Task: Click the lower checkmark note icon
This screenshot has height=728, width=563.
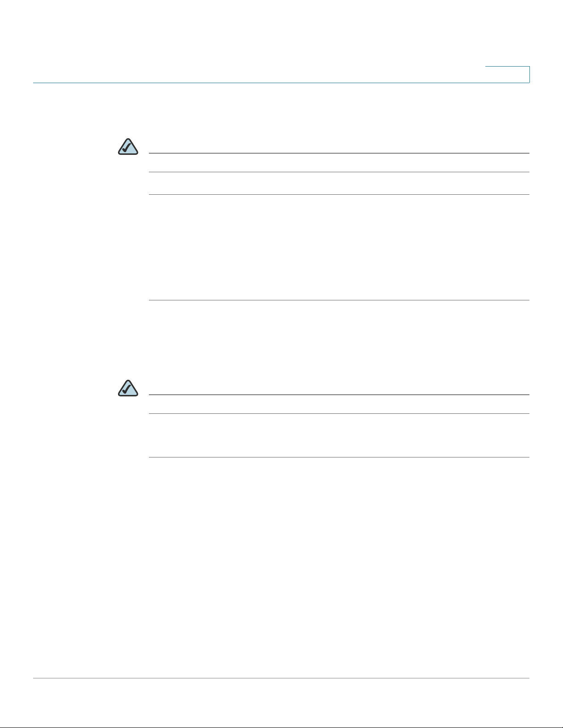Action: [128, 388]
